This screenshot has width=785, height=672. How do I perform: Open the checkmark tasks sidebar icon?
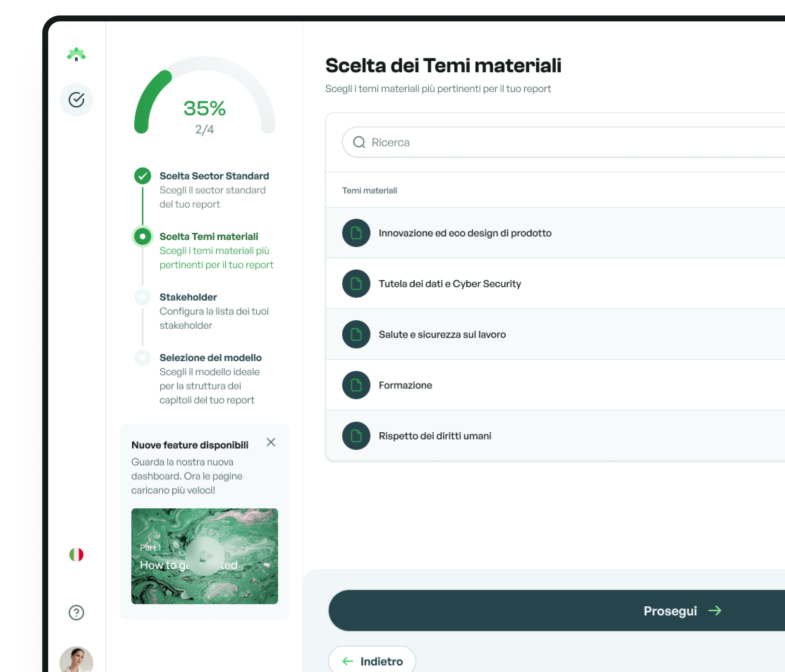tap(76, 100)
